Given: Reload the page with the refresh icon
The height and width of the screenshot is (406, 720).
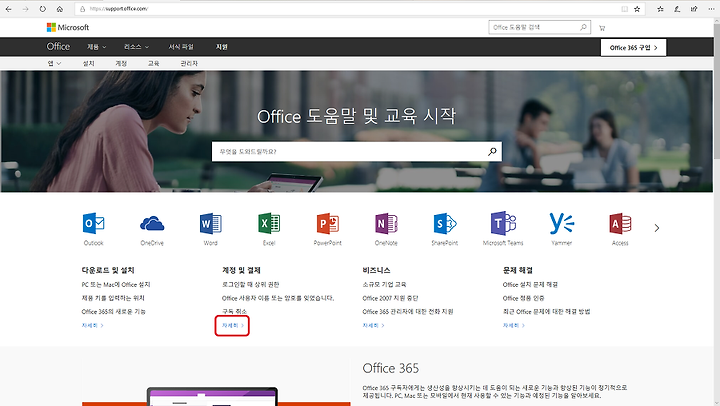Looking at the screenshot, I should click(x=42, y=9).
